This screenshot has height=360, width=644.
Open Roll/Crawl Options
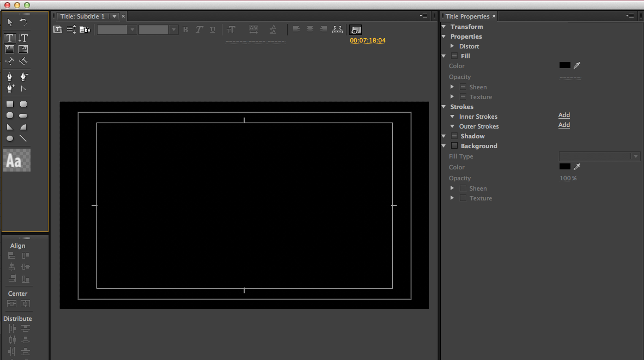(71, 29)
